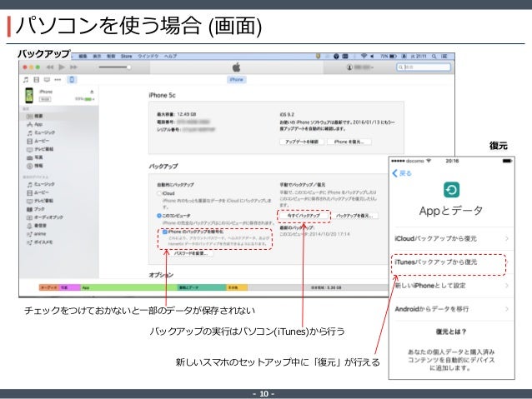Click the iPhoneを復元 button
Viewport: 532px width, 399px height.
click(x=349, y=142)
